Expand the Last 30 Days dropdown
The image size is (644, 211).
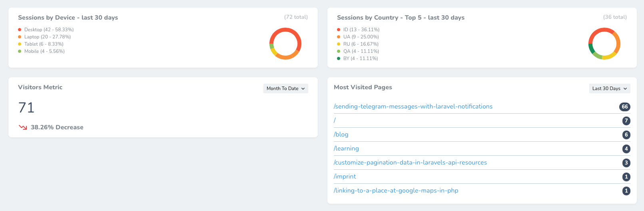coord(609,88)
